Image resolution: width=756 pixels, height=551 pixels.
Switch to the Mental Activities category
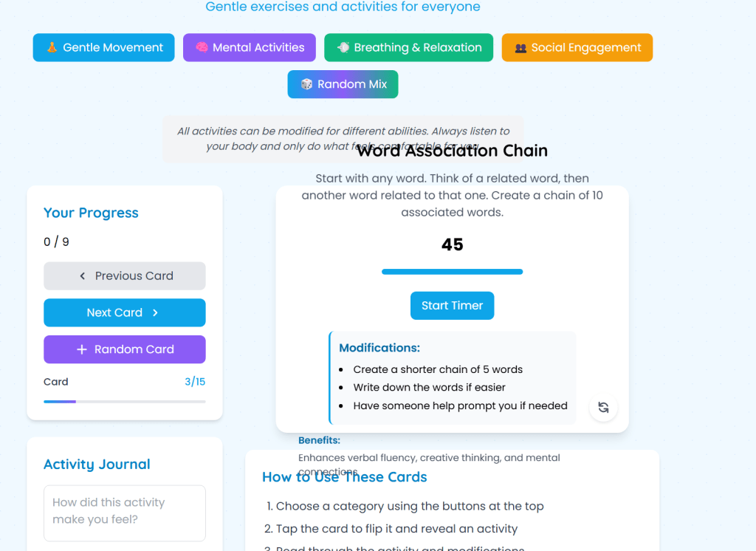[250, 47]
